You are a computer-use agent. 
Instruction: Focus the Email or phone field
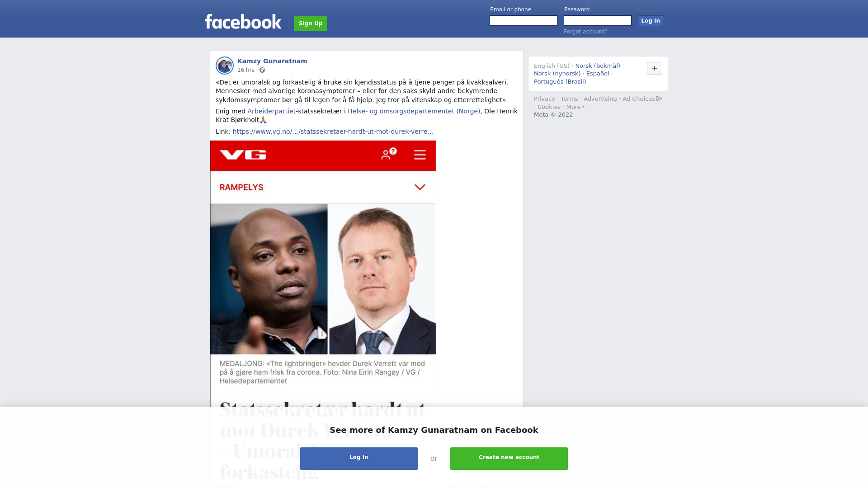pos(524,21)
